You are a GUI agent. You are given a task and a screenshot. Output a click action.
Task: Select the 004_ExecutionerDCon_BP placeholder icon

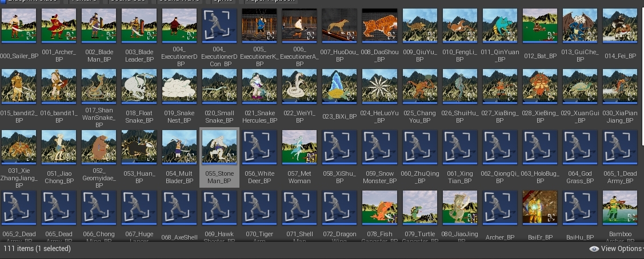tap(219, 26)
